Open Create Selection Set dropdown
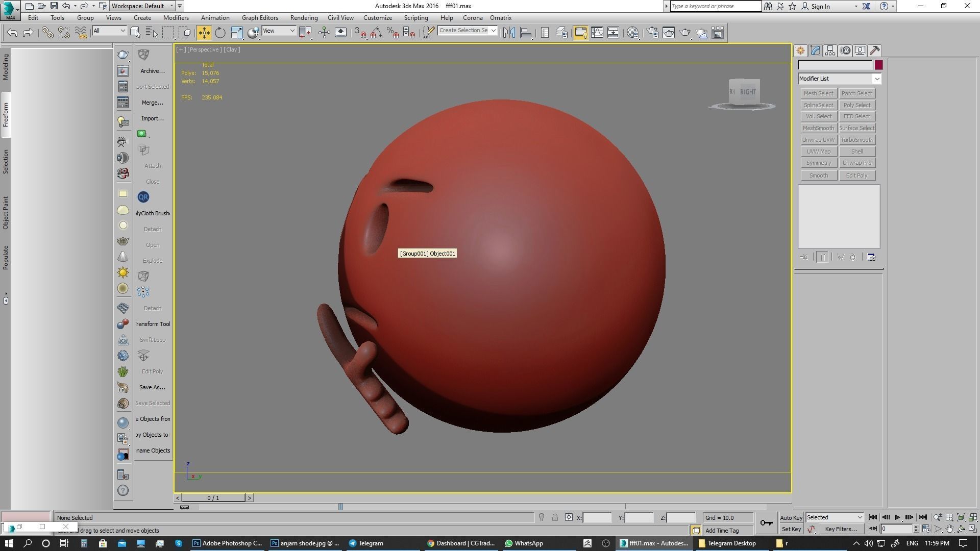Image resolution: width=980 pixels, height=551 pixels. [467, 31]
